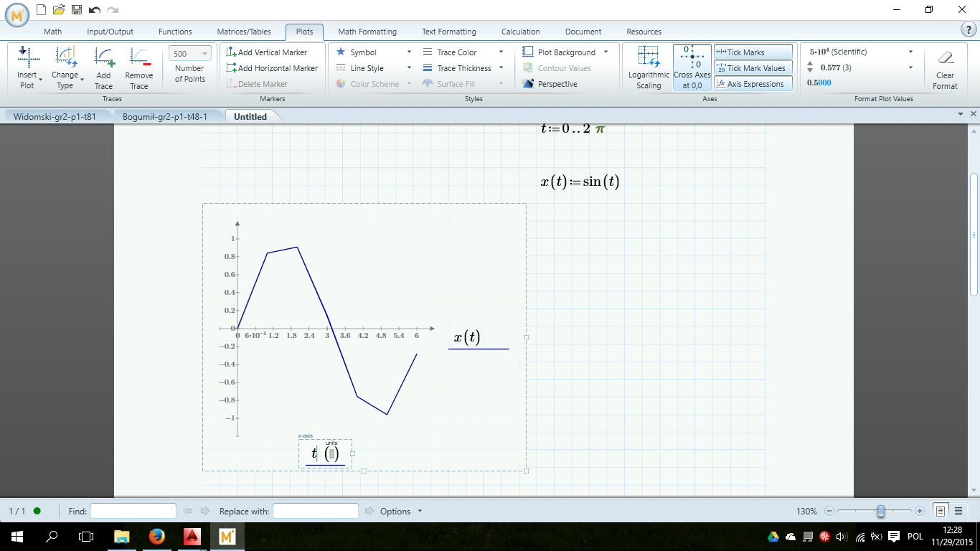Click the Open file folder icon
The width and height of the screenshot is (980, 551).
59,10
